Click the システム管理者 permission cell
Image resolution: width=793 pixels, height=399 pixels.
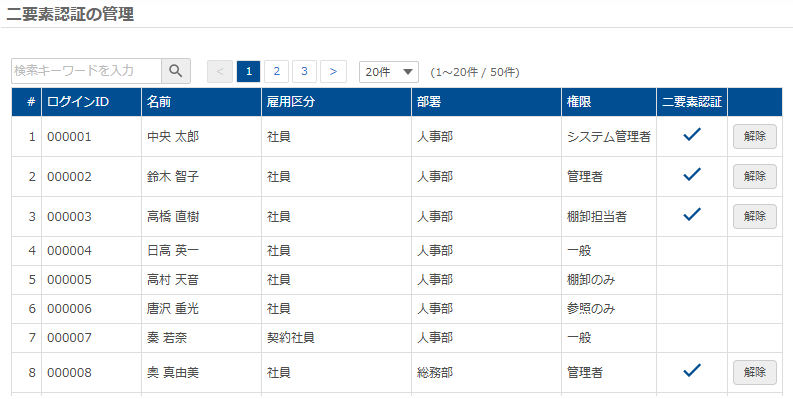[609, 137]
